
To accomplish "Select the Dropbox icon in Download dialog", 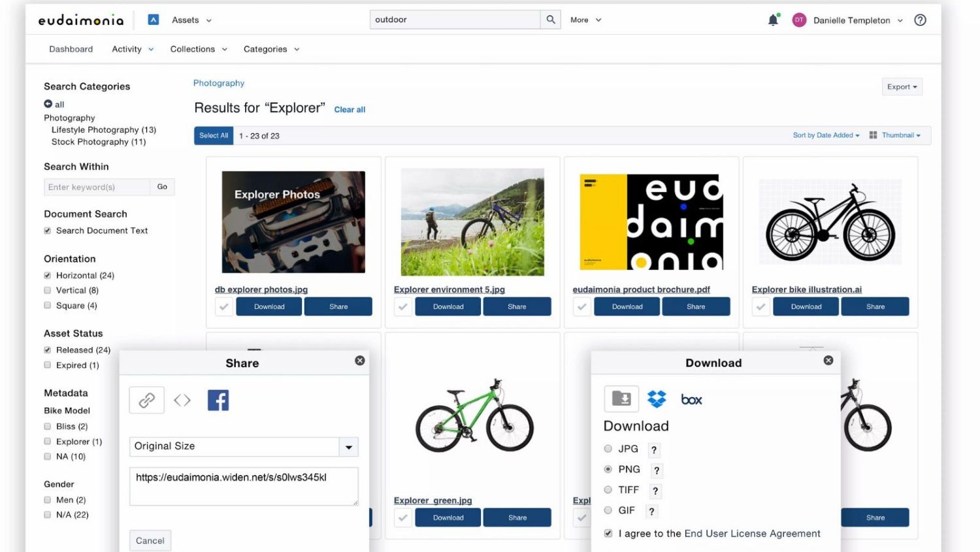I will (657, 398).
